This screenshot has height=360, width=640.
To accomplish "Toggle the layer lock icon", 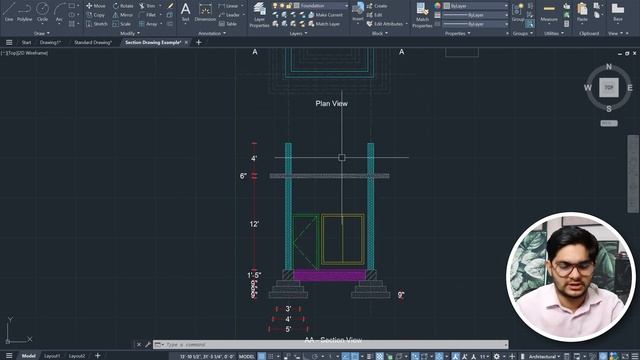I will click(x=289, y=6).
